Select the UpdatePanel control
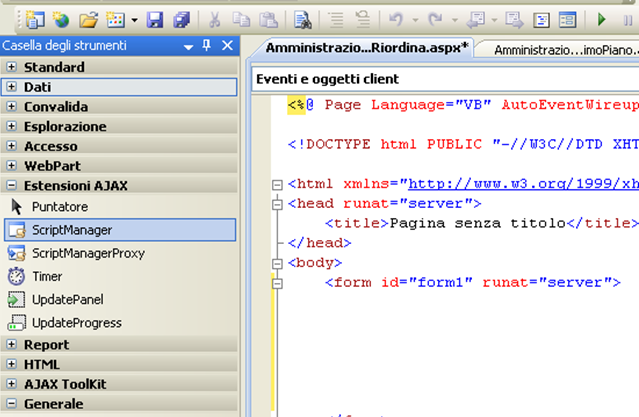The image size is (639, 417). [x=120, y=300]
